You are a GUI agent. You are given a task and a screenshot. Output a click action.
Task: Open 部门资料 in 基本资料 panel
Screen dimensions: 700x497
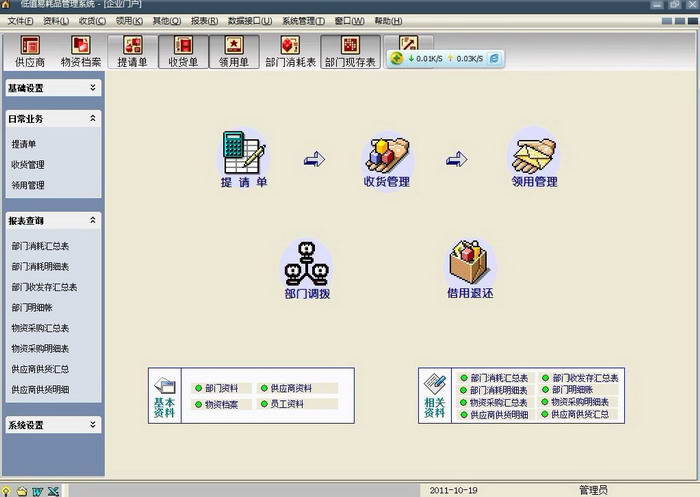[x=221, y=388]
